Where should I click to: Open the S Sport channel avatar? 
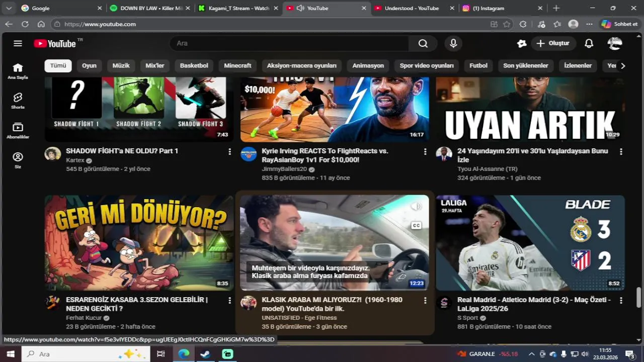[x=444, y=303]
